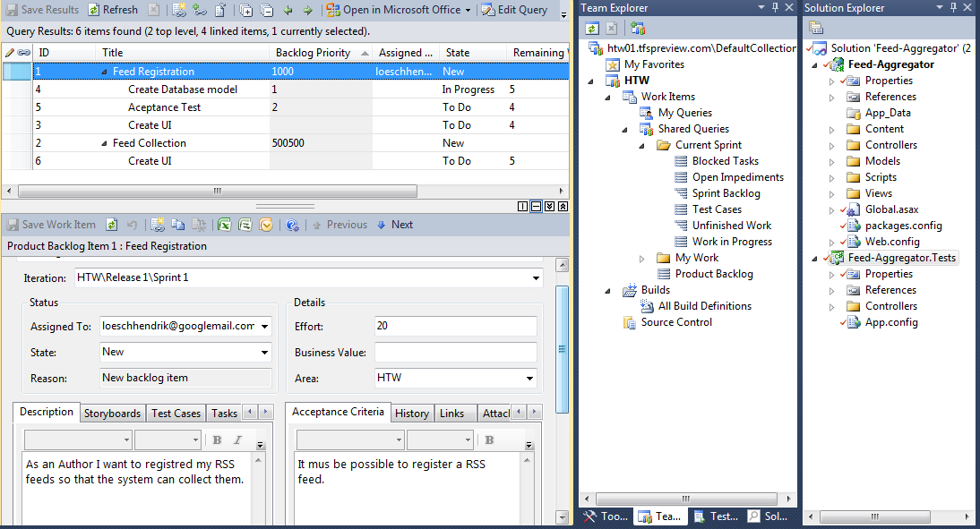Click the Business Value input field
The image size is (980, 529).
[x=456, y=353]
